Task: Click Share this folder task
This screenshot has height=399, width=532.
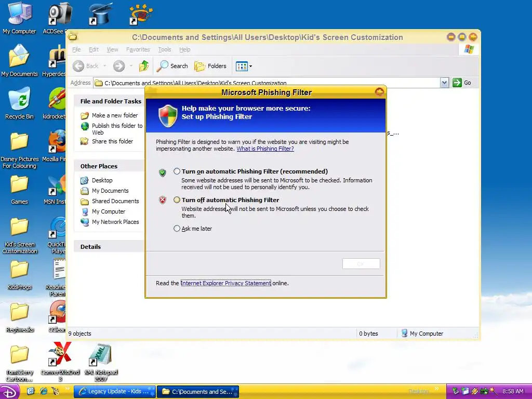Action: (112, 141)
